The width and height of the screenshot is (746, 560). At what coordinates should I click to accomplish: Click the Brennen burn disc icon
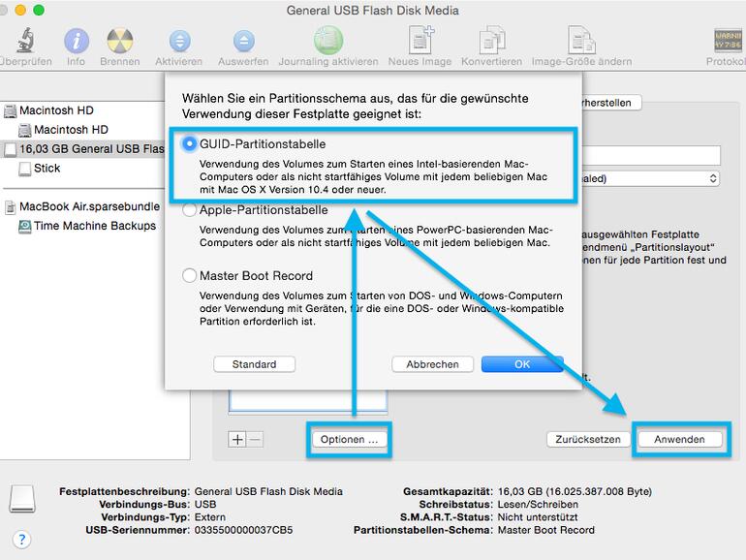(120, 41)
